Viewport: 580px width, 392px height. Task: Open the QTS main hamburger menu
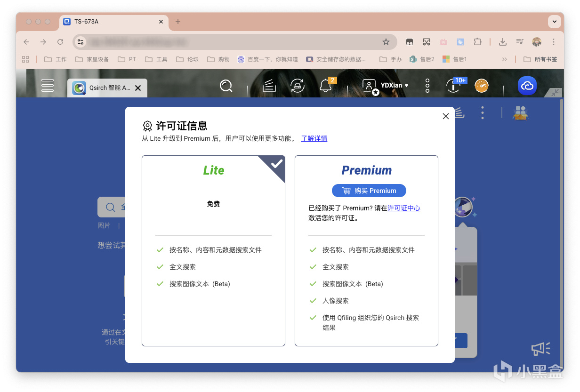click(48, 85)
